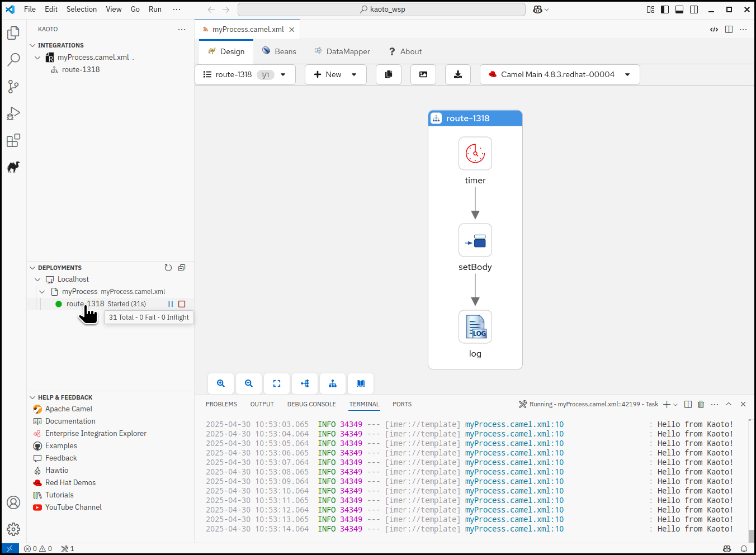
Task: Open the Camel Main runtime version dropdown
Action: click(627, 74)
